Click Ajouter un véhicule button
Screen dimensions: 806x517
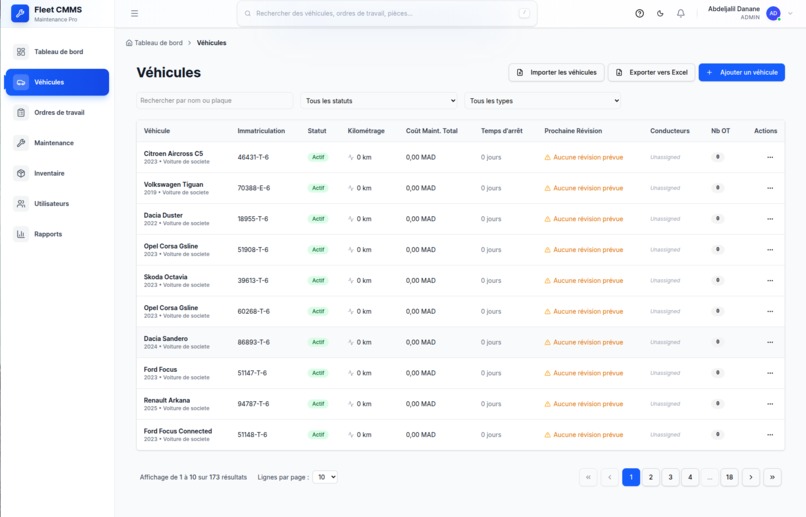[742, 72]
